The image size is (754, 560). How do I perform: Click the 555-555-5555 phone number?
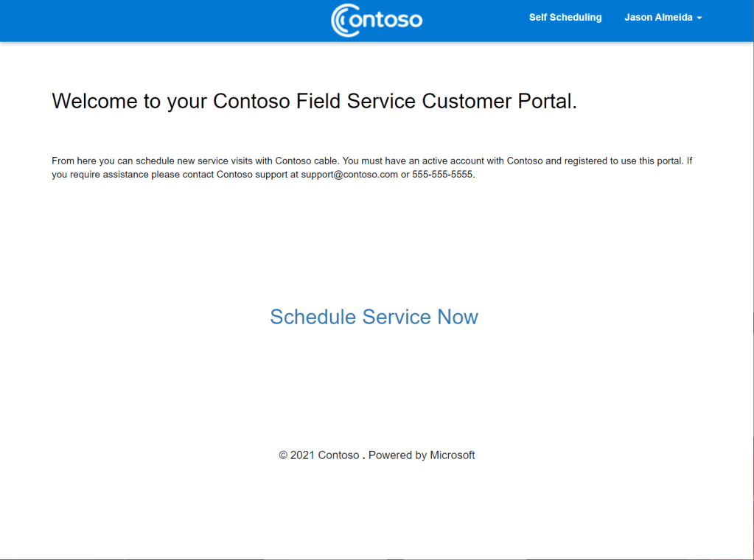pos(443,175)
